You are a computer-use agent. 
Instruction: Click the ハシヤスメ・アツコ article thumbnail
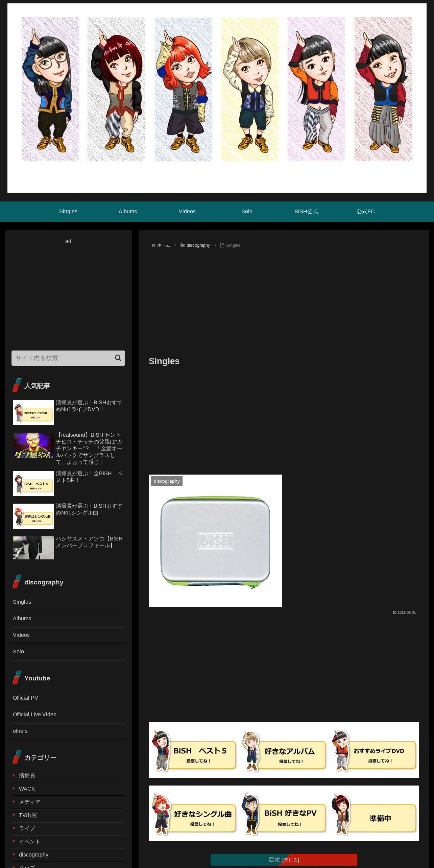click(x=33, y=548)
